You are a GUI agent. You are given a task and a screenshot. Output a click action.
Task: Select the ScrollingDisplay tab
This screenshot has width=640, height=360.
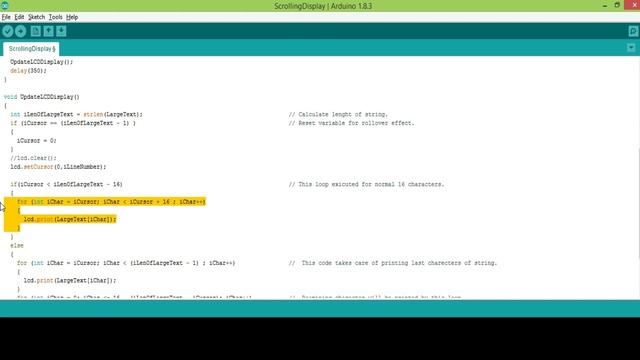coord(31,49)
